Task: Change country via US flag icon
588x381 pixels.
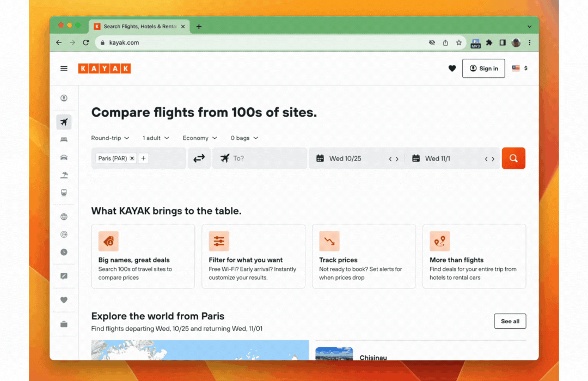Action: click(516, 68)
